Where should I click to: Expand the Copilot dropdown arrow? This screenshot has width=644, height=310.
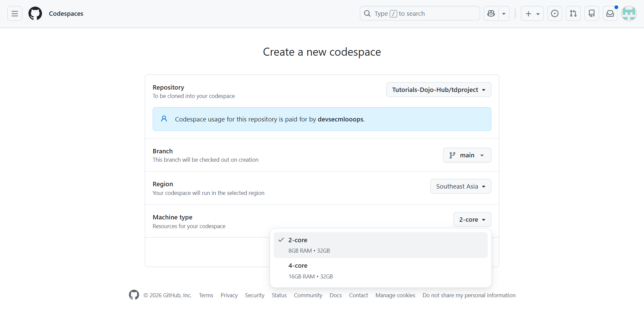coord(504,13)
